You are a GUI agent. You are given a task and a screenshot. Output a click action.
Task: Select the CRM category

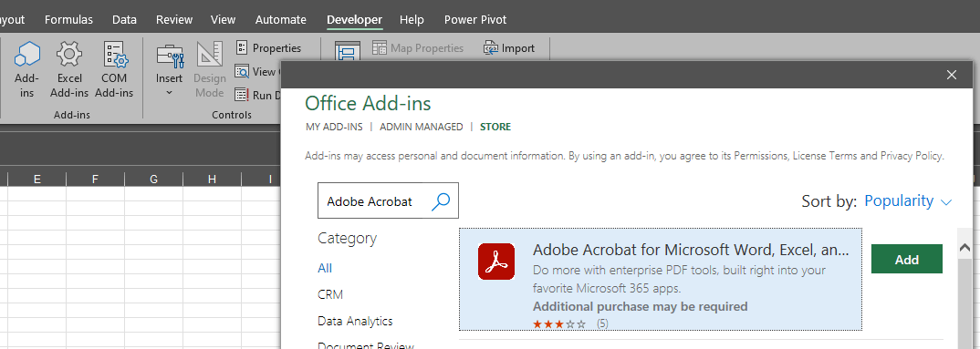[x=330, y=294]
